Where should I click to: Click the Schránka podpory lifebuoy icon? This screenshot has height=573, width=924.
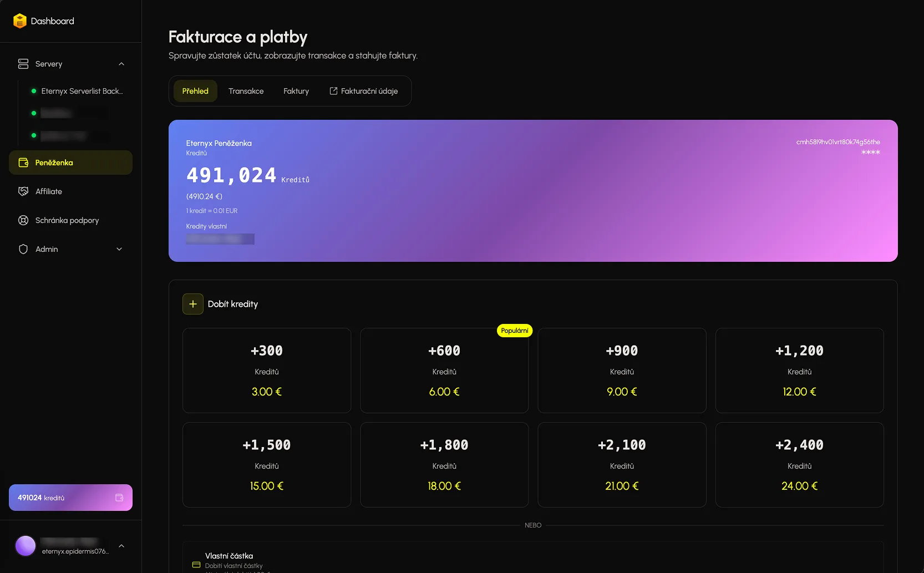click(x=23, y=220)
